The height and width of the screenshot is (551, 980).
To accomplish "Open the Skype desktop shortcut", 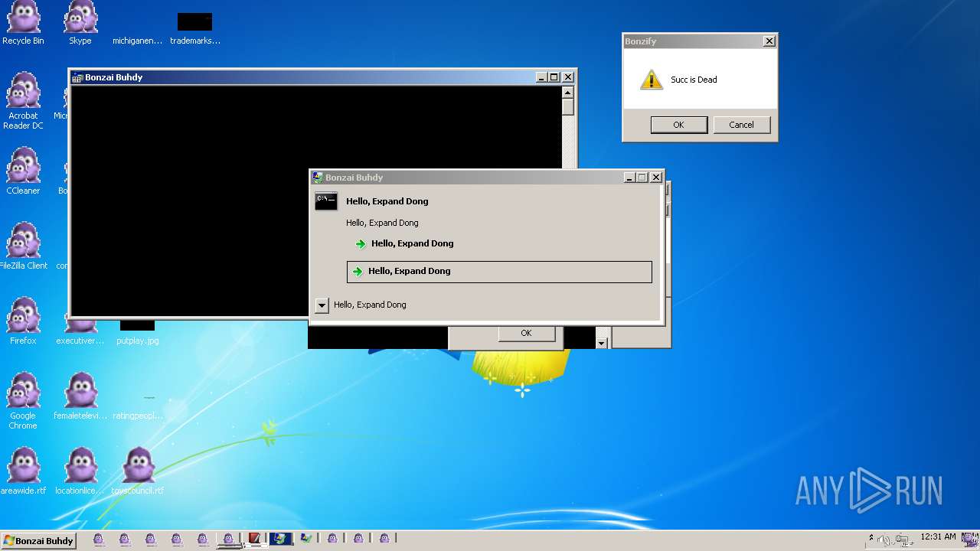I will coord(80,23).
